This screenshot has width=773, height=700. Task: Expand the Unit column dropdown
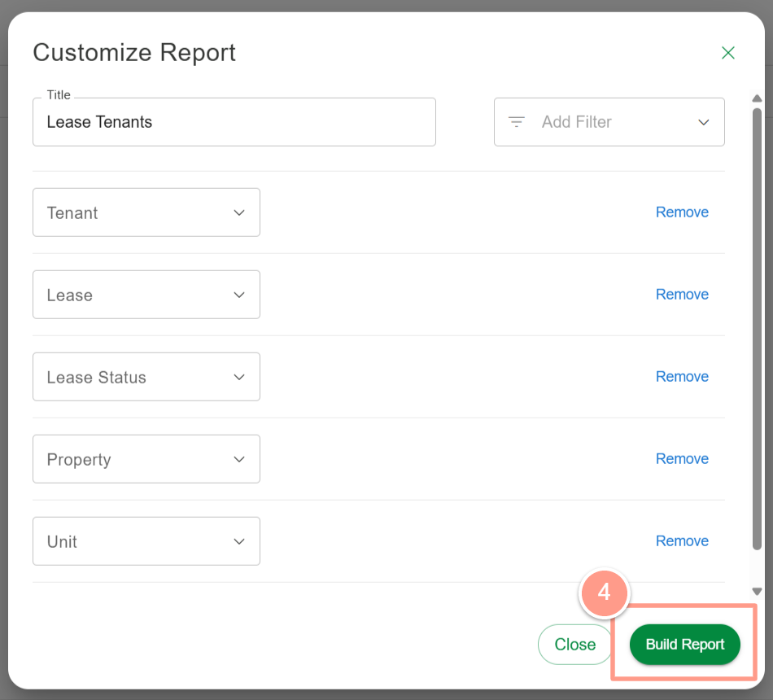coord(146,541)
